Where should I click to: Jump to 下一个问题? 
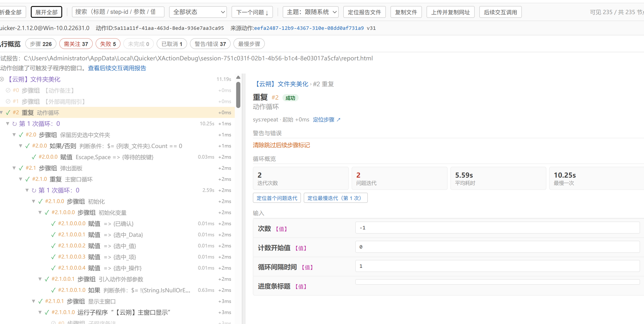click(252, 12)
